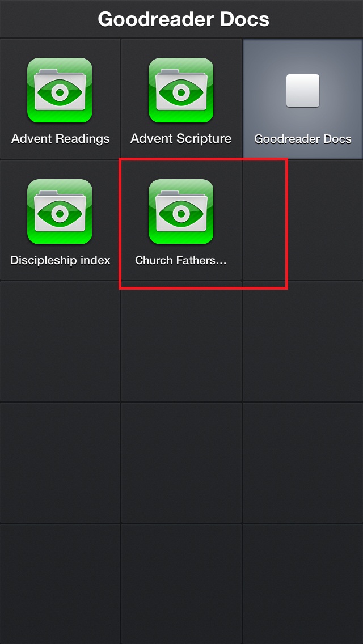Tap the bottom-right corner empty grid cell

[x=303, y=584]
